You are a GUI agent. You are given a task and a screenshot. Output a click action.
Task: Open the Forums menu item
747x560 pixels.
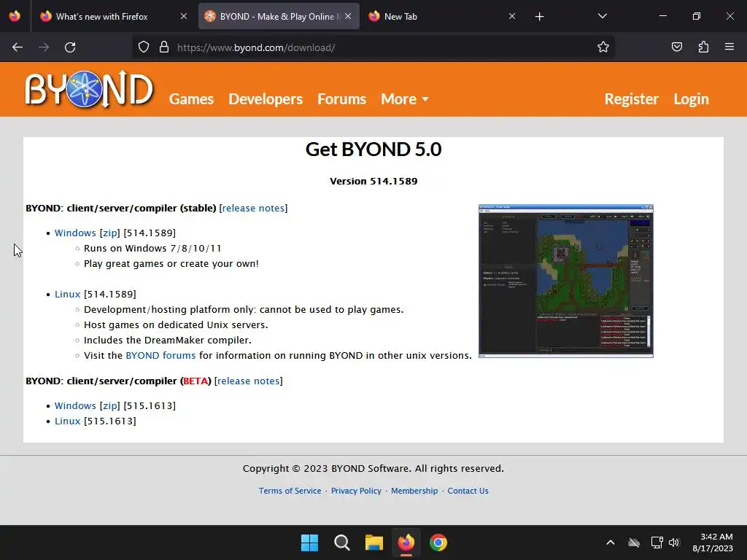341,99
